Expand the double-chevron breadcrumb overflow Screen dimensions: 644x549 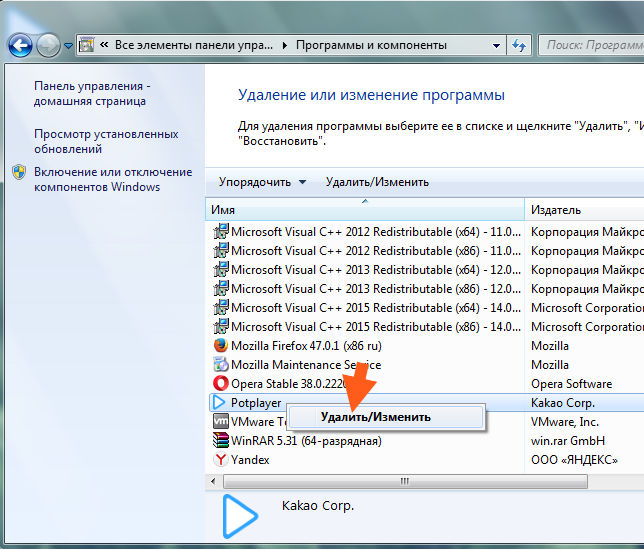tap(104, 44)
